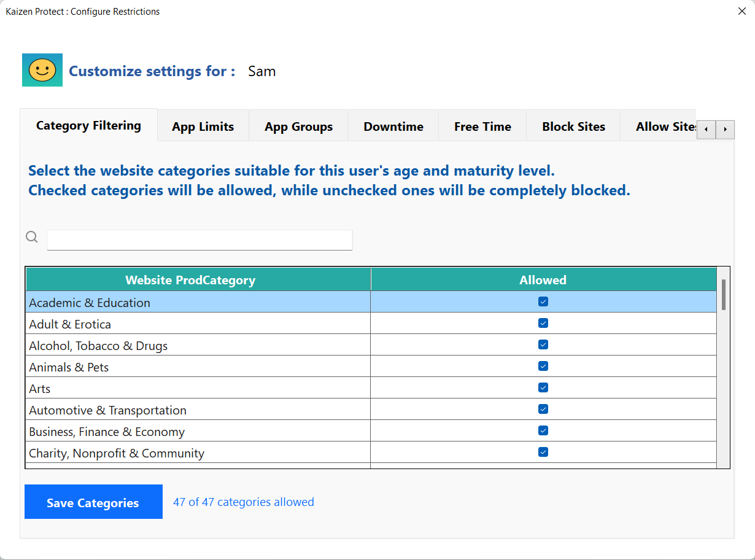This screenshot has width=755, height=560.
Task: Select the Downtime tab
Action: (393, 126)
